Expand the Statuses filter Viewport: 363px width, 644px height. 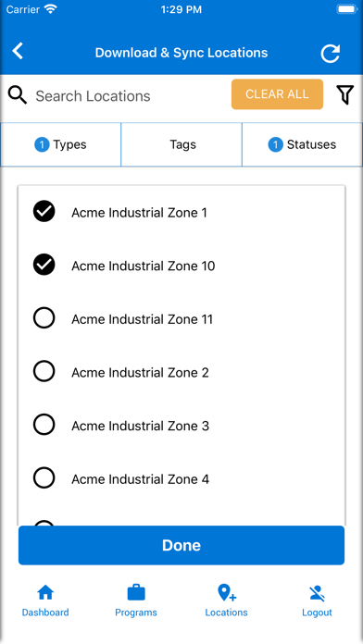pos(302,144)
